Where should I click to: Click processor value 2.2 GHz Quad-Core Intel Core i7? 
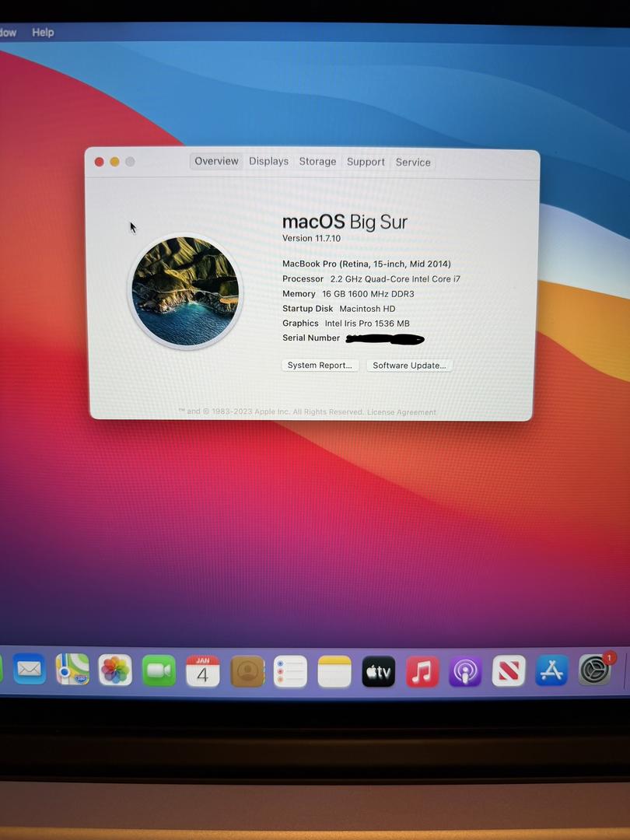(x=395, y=278)
